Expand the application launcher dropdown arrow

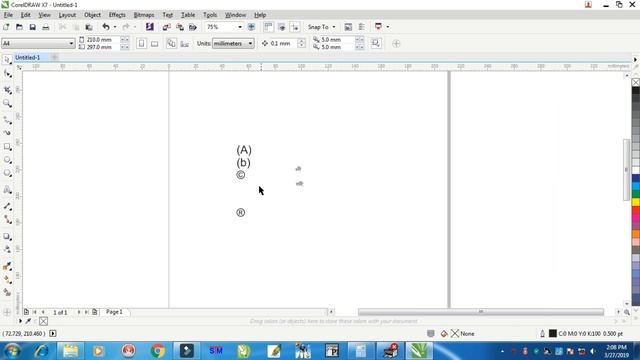tap(387, 27)
